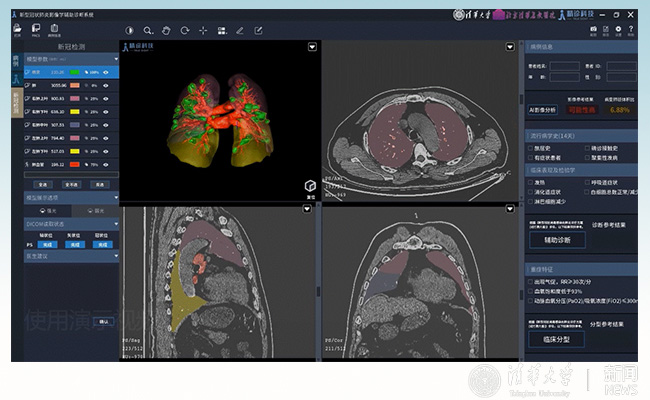Check the 发热 symptom checkbox
The image size is (650, 400).
(530, 183)
